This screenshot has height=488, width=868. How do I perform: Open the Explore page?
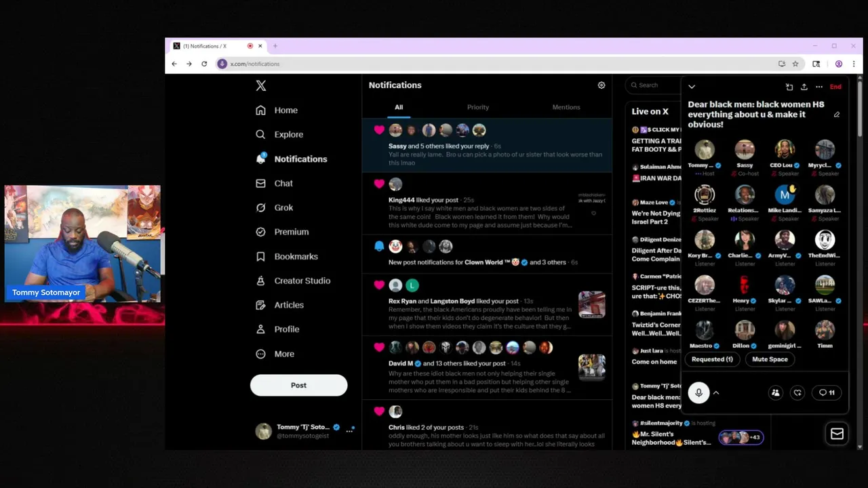(x=280, y=134)
